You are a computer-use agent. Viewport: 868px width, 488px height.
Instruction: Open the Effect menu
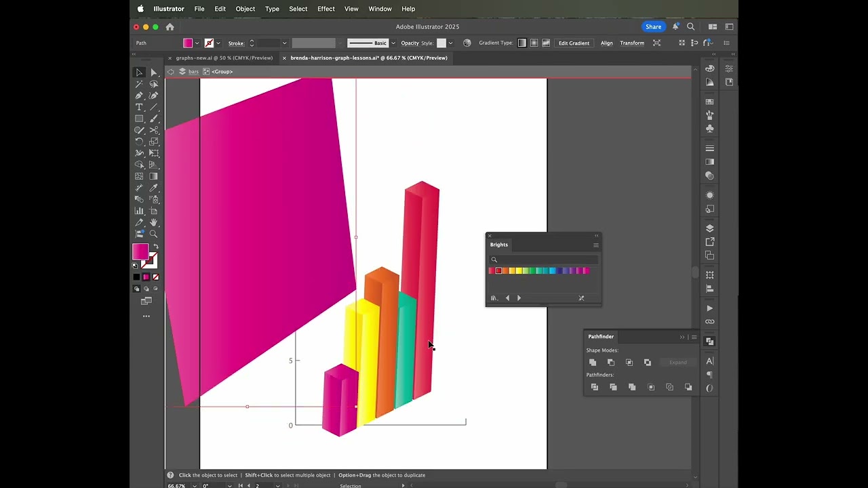pos(326,9)
